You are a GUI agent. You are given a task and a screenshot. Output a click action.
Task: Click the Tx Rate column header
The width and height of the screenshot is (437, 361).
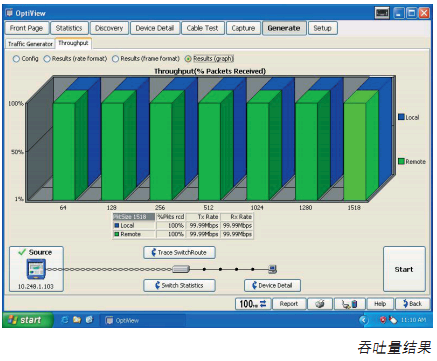tap(203, 217)
